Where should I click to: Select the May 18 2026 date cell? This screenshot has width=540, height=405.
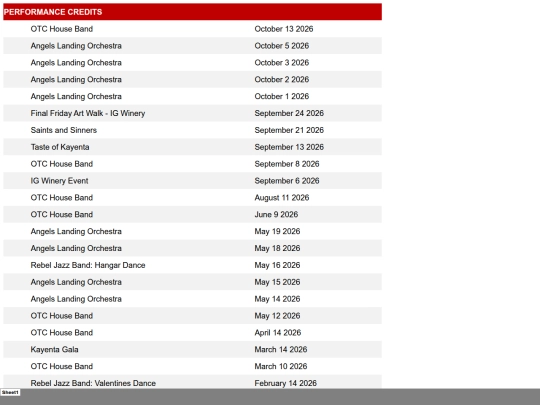coord(277,248)
